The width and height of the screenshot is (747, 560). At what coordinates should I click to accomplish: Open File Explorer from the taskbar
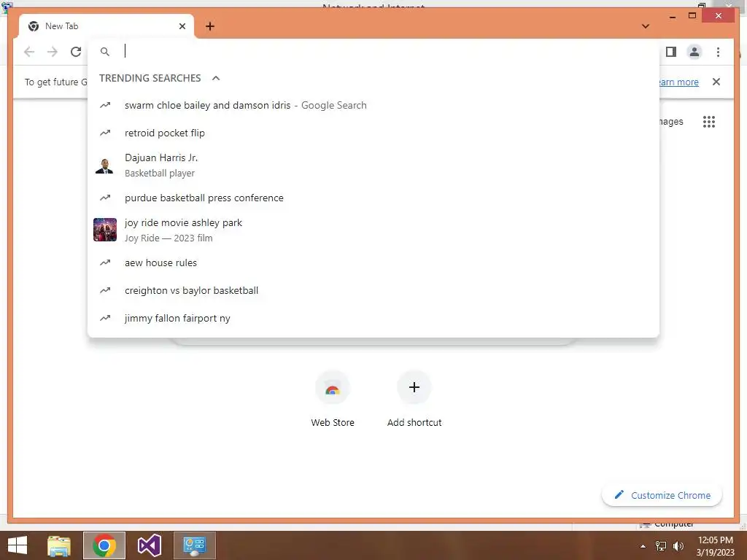(59, 545)
